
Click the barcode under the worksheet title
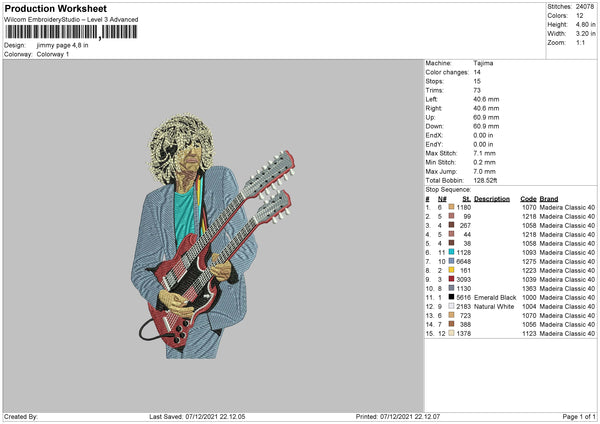click(x=71, y=32)
